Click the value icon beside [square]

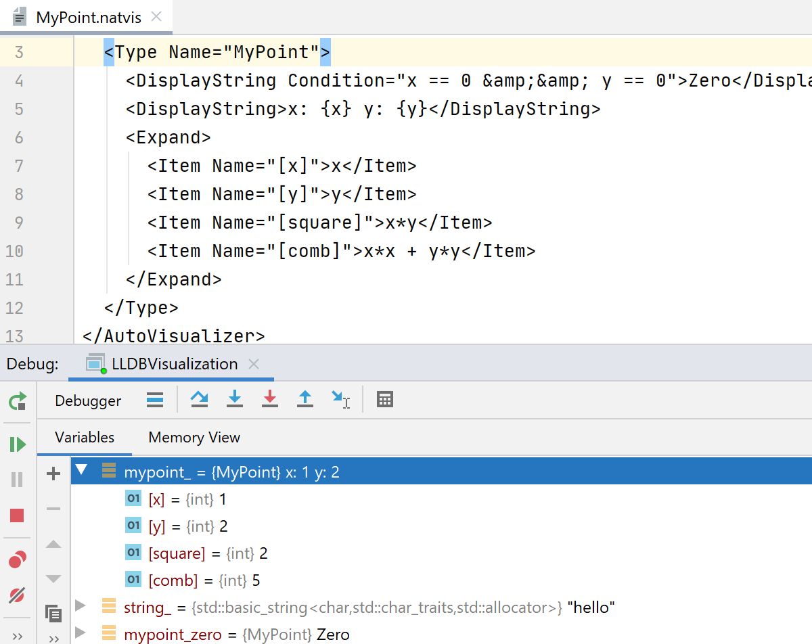133,553
